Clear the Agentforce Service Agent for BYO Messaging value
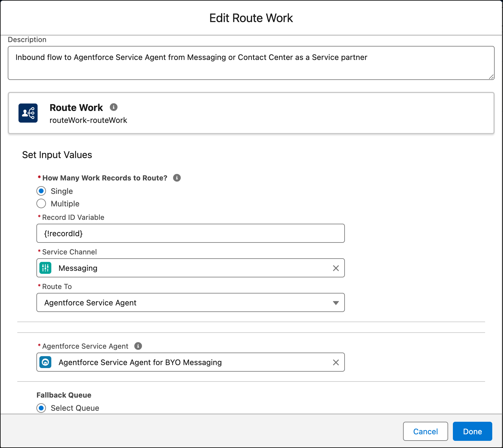The image size is (503, 448). [336, 362]
